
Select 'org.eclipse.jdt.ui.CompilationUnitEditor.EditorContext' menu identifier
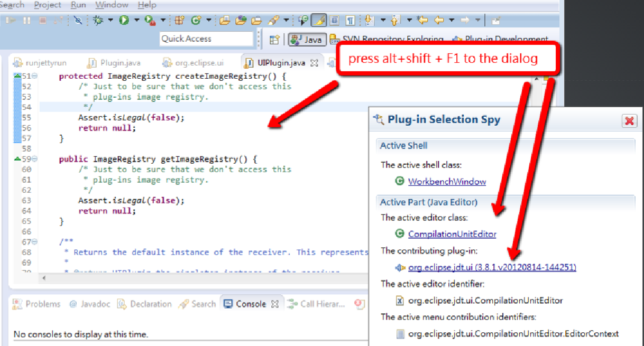pos(513,334)
